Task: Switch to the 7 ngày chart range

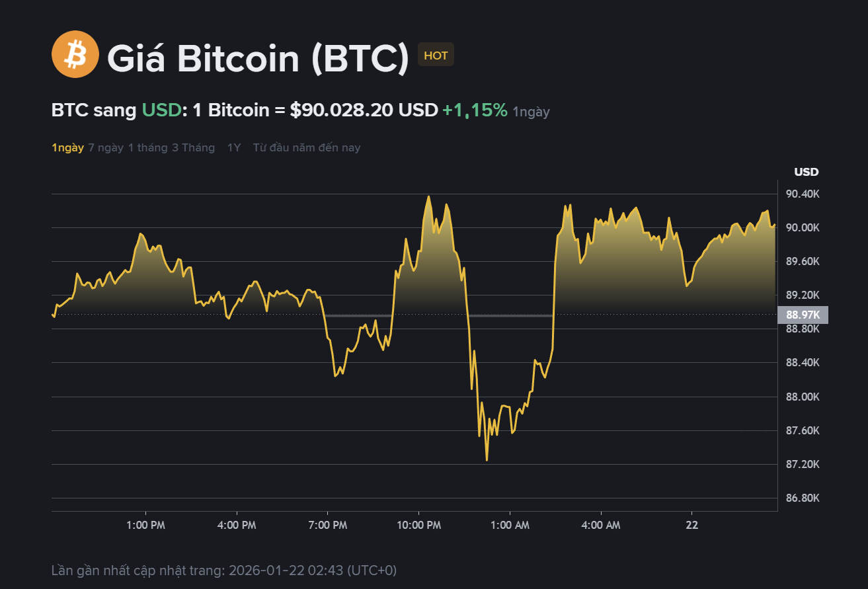Action: [106, 147]
